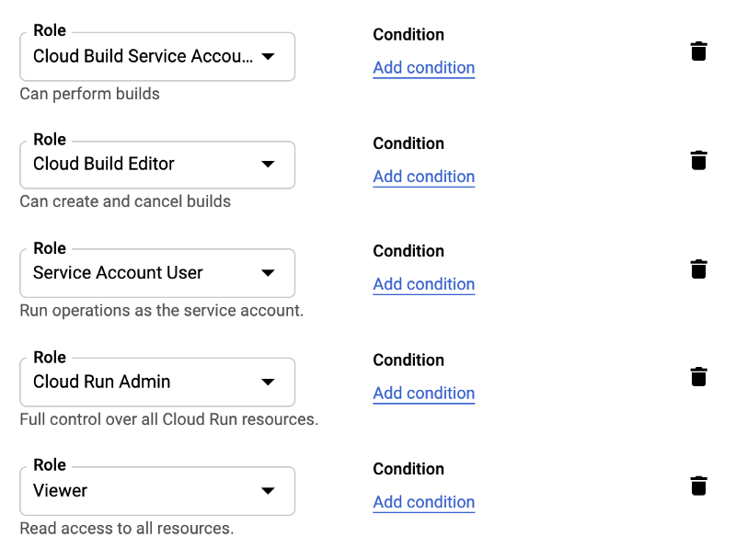Click 'Full control over all Cloud Run resources' text
The image size is (736, 560).
click(x=168, y=419)
